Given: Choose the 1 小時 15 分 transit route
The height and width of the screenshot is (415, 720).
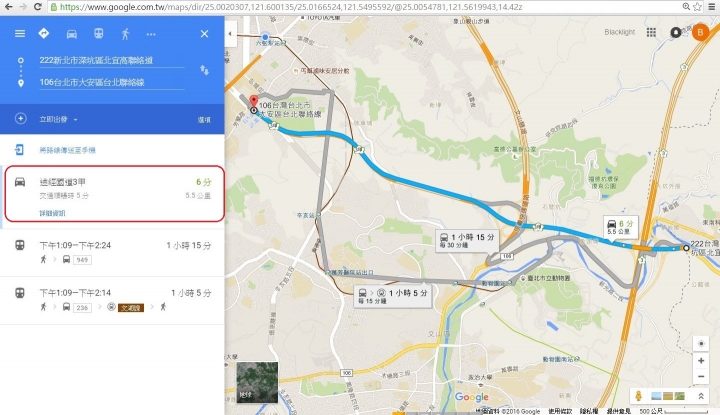Looking at the screenshot, I should tap(112, 252).
